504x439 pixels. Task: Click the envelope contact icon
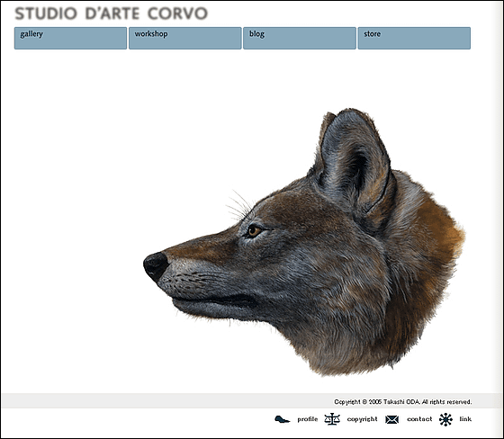point(391,419)
